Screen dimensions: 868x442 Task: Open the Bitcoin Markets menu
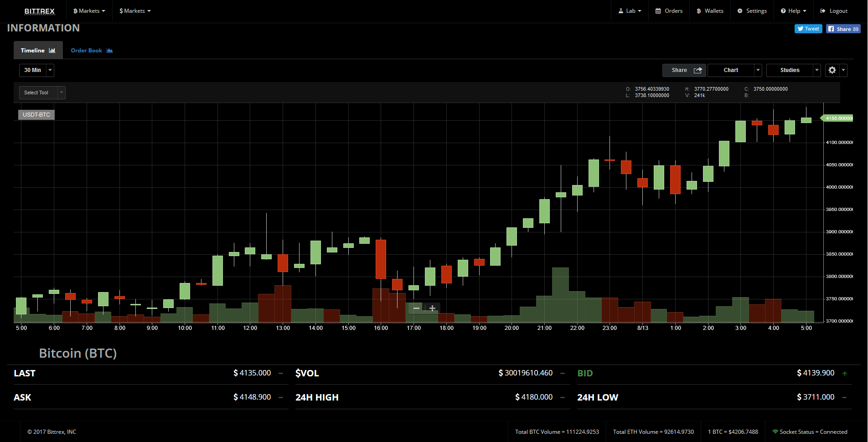coord(88,10)
